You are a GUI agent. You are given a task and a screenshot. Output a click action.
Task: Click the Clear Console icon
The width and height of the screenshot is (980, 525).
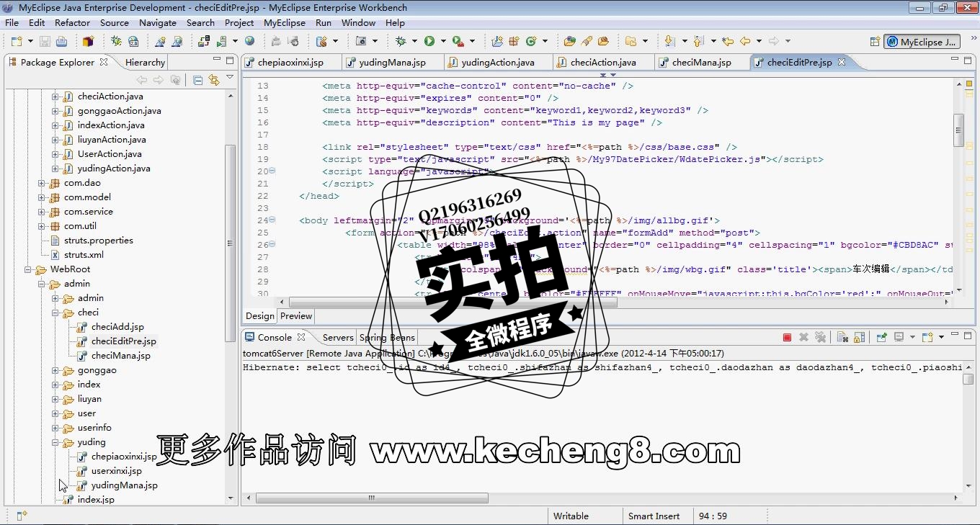pyautogui.click(x=841, y=337)
